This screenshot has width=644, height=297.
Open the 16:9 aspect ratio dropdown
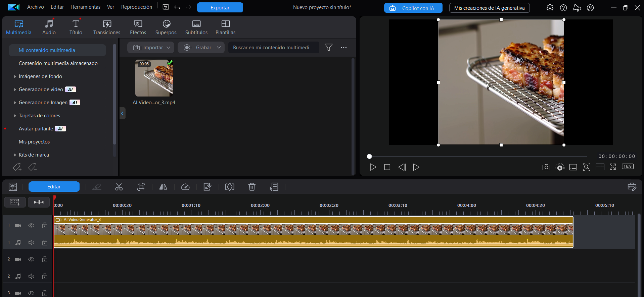[x=628, y=167]
